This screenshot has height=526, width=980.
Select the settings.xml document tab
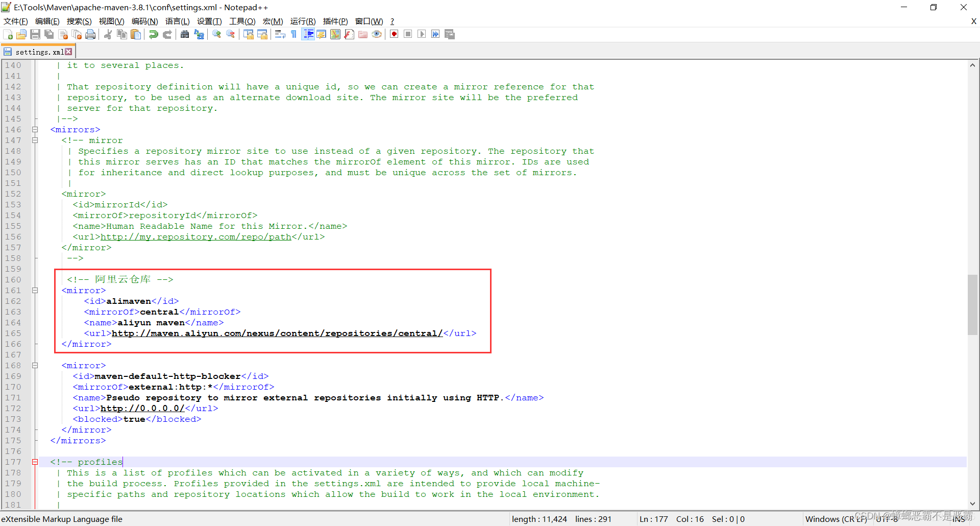click(x=38, y=52)
